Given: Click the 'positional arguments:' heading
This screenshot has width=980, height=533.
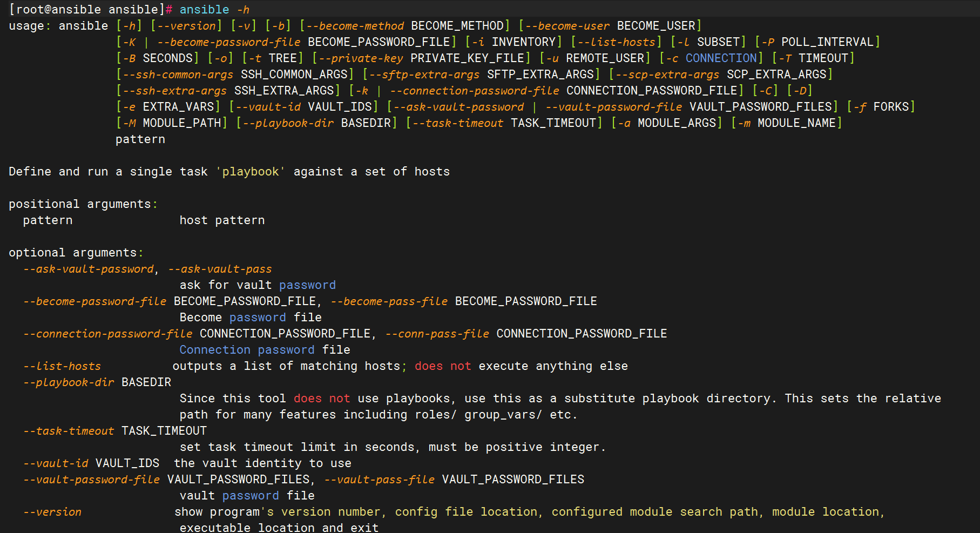Looking at the screenshot, I should coord(83,204).
